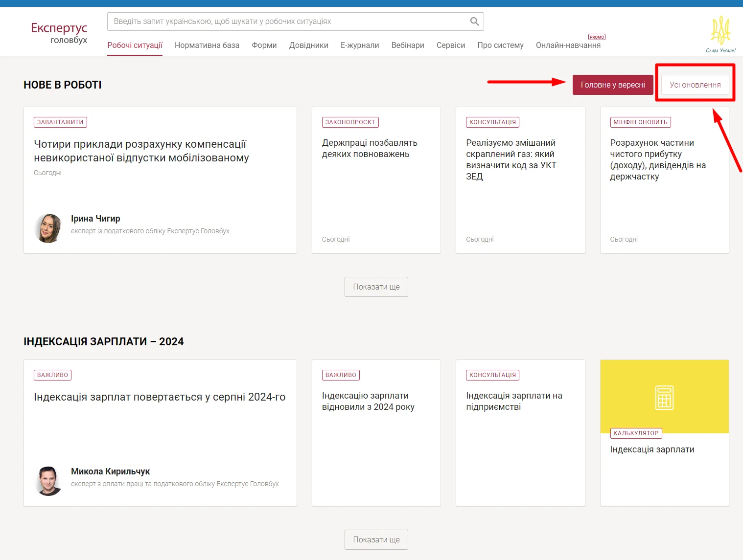The height and width of the screenshot is (560, 743).
Task: Click the ЗАВАНТАЖИТИ tag on first card
Action: coord(60,122)
